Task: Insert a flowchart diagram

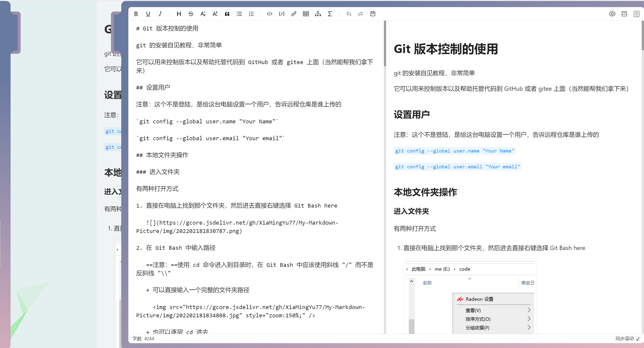Action: [318, 14]
